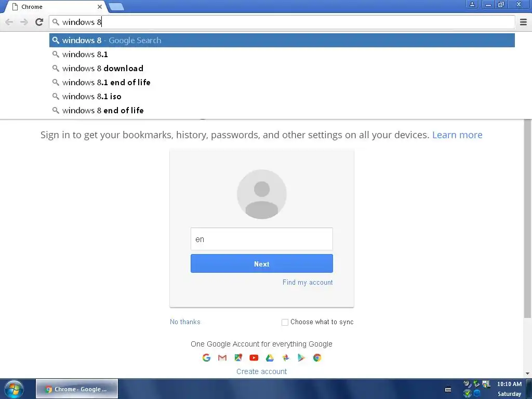The image size is (532, 399).
Task: Open the Chrome hamburger menu
Action: (523, 22)
